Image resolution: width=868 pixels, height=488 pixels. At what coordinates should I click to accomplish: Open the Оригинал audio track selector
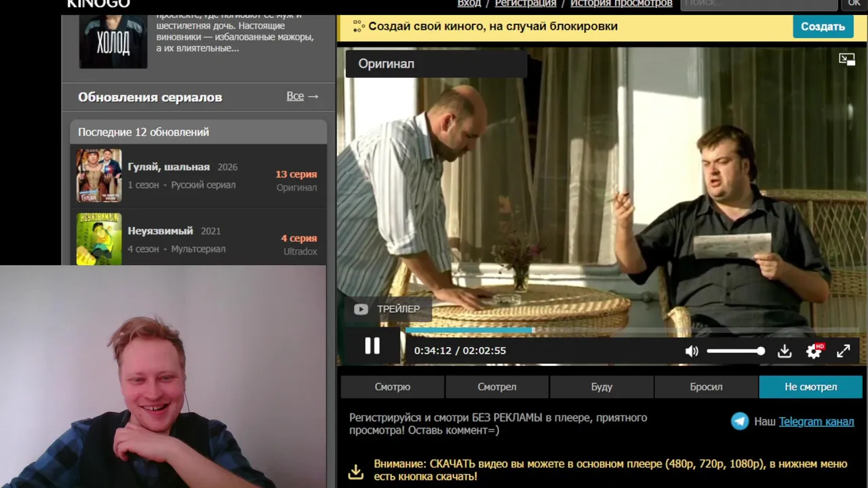(x=436, y=64)
